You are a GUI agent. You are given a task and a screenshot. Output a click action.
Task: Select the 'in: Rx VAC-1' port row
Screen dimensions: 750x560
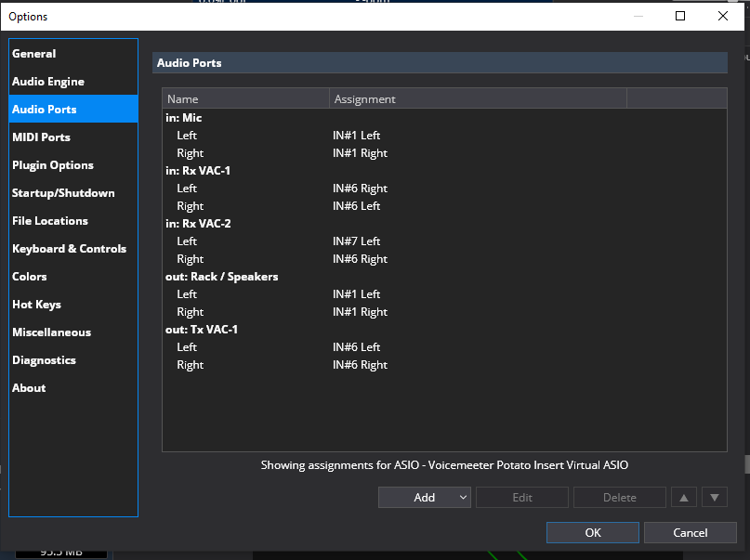click(x=444, y=171)
